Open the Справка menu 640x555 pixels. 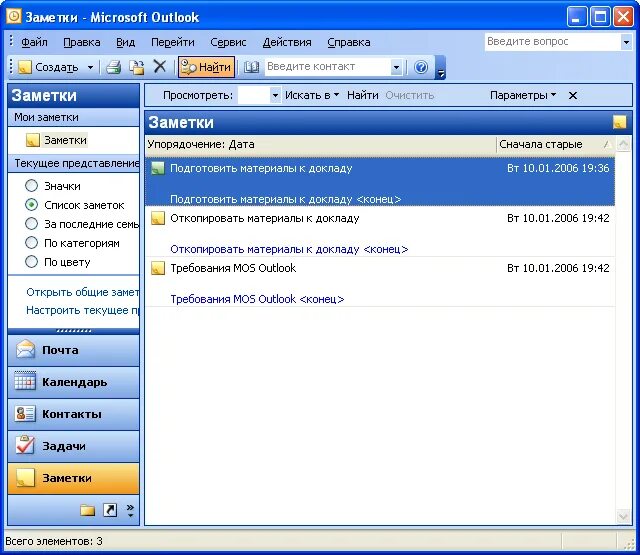349,42
